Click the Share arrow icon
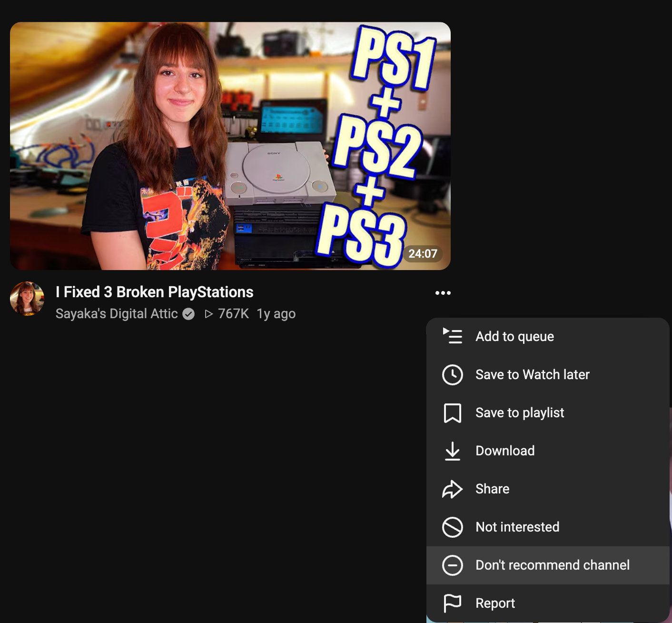The image size is (672, 623). [x=452, y=489]
